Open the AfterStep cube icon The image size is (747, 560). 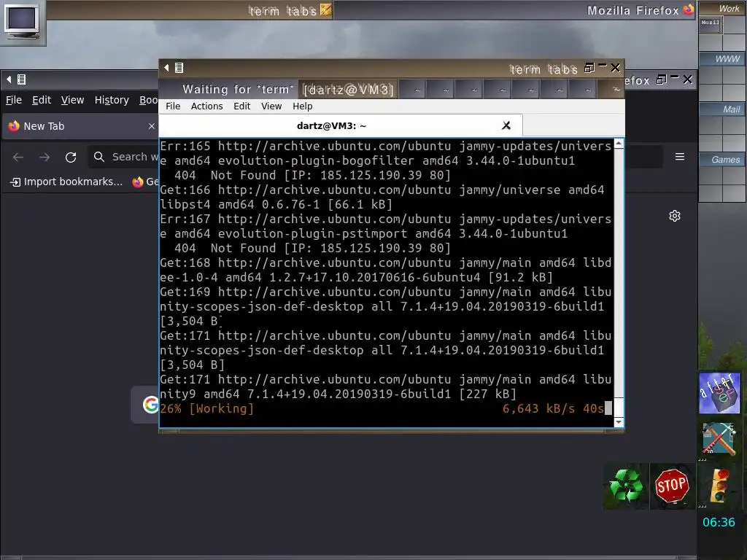719,393
